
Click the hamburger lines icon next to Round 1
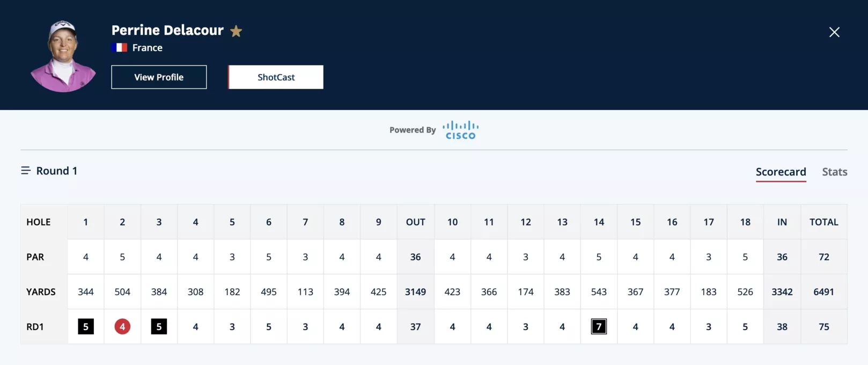click(x=26, y=171)
